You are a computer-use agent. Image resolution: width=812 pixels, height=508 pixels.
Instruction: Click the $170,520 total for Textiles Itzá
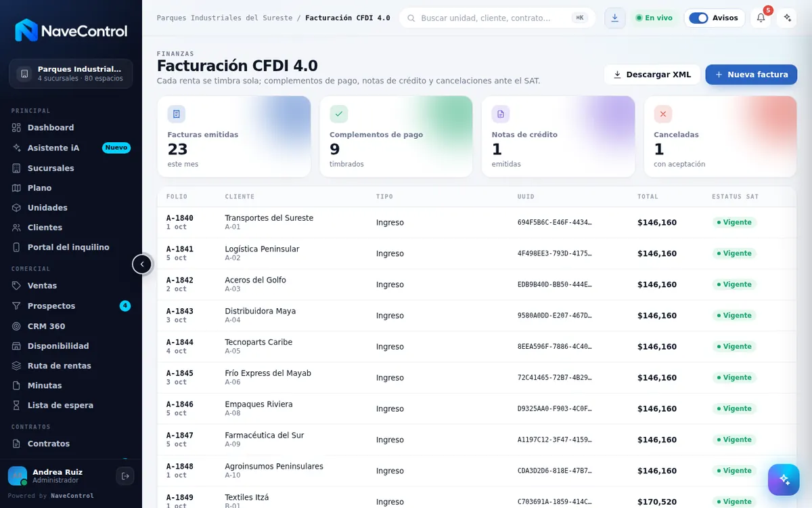[657, 502]
